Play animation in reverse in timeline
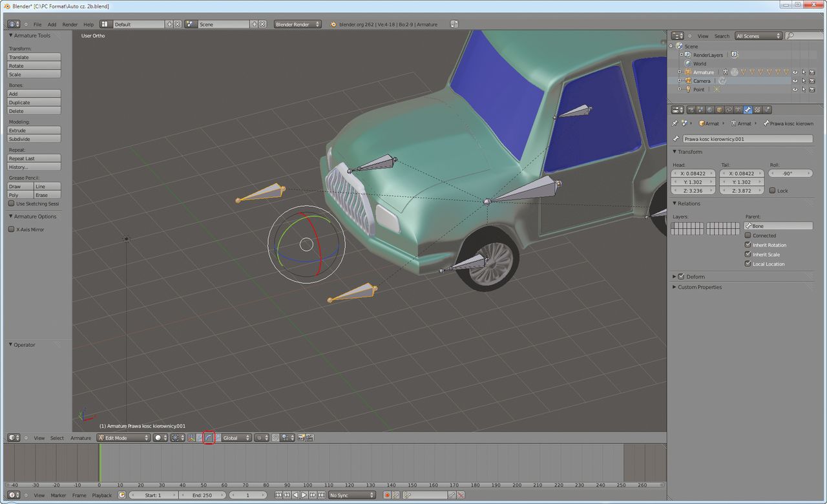Viewport: 827px width, 504px height. tap(295, 495)
